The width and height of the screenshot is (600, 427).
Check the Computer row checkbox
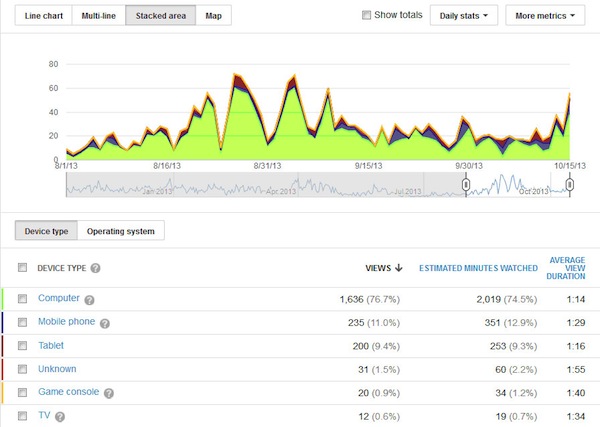point(23,299)
